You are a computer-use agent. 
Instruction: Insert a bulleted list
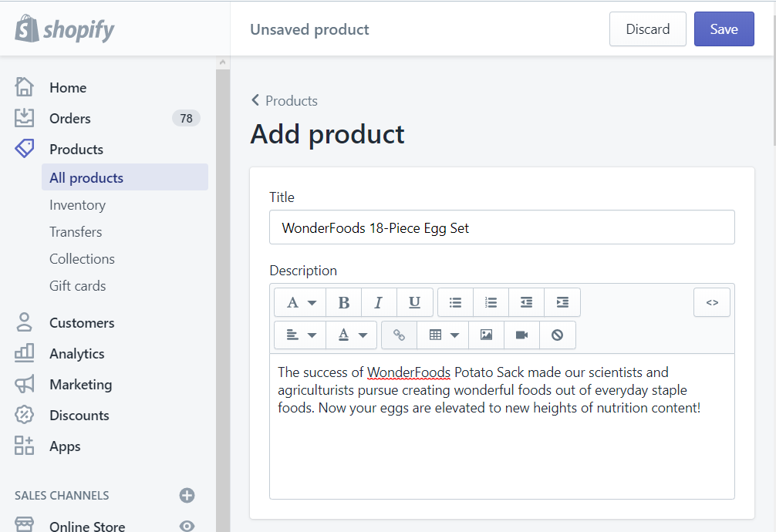pyautogui.click(x=455, y=302)
